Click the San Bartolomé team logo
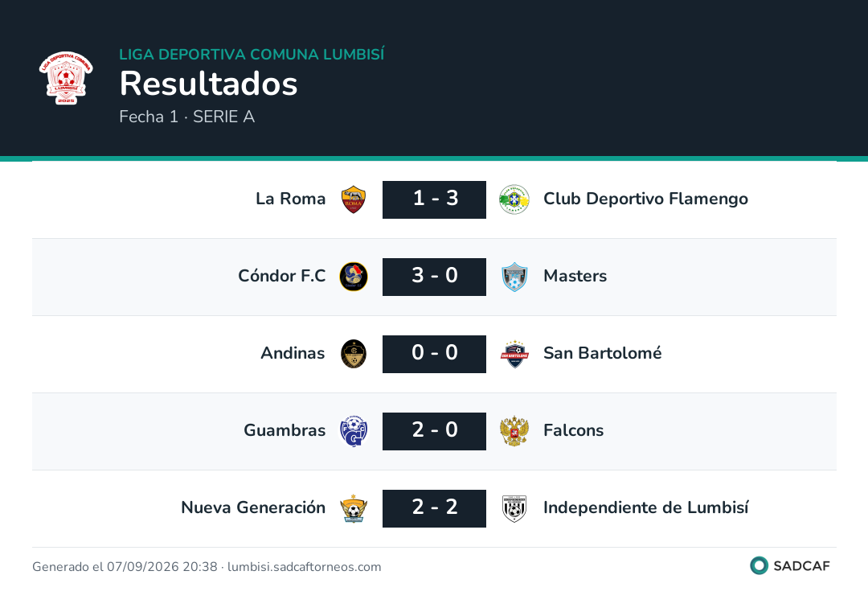This screenshot has width=868, height=608. 514,354
